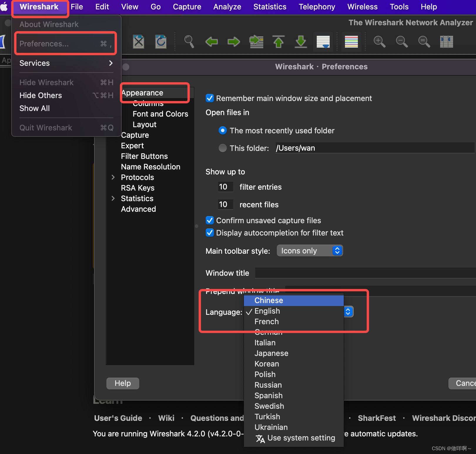Click the Resize columns toolbar icon
Screen dimensions: 476x454
[447, 42]
